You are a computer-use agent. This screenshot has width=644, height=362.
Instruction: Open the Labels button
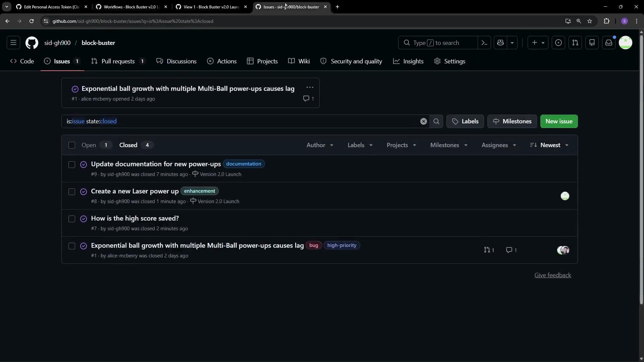(x=465, y=121)
